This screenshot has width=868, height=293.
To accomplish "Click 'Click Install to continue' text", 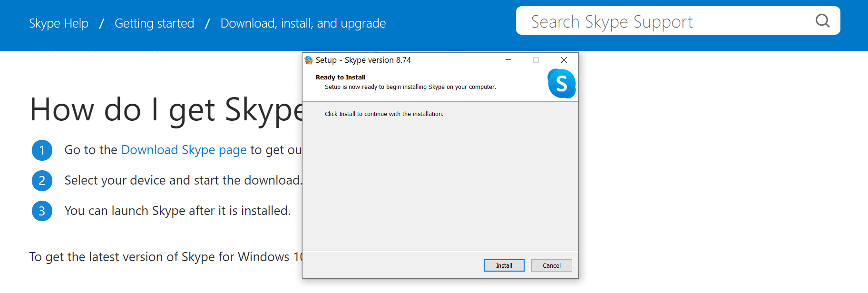I will tap(384, 114).
